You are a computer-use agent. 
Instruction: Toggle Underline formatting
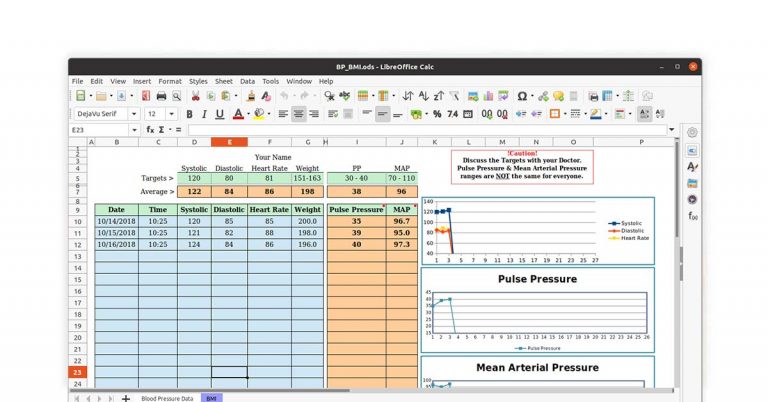tap(219, 114)
